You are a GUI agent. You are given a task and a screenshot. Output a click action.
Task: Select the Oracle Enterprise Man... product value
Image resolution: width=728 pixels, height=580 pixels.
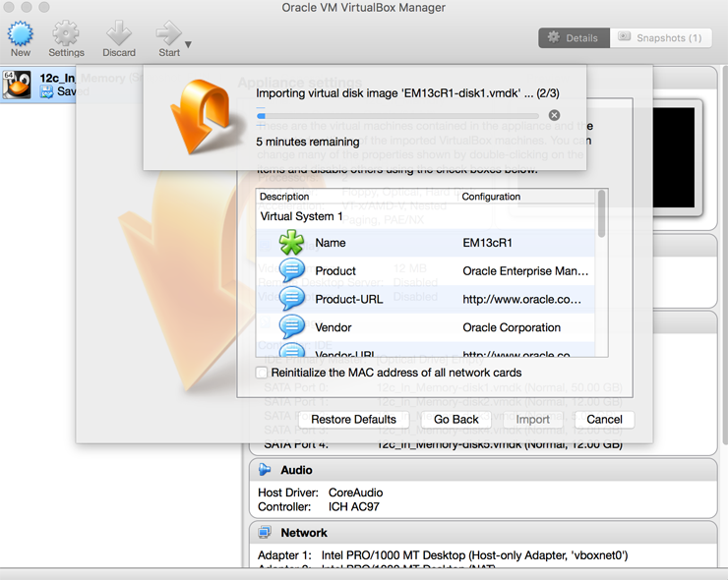point(525,271)
